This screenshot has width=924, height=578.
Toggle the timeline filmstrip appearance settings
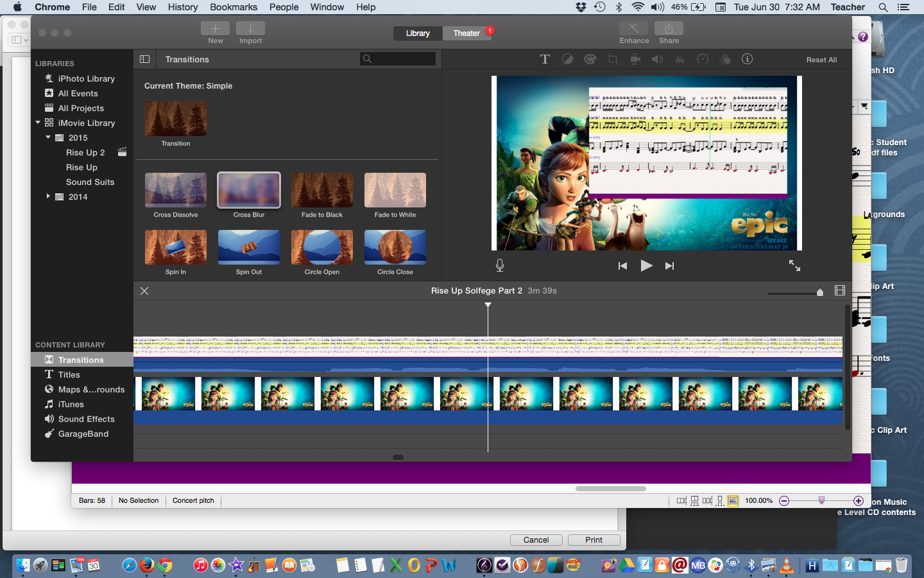[x=839, y=291]
